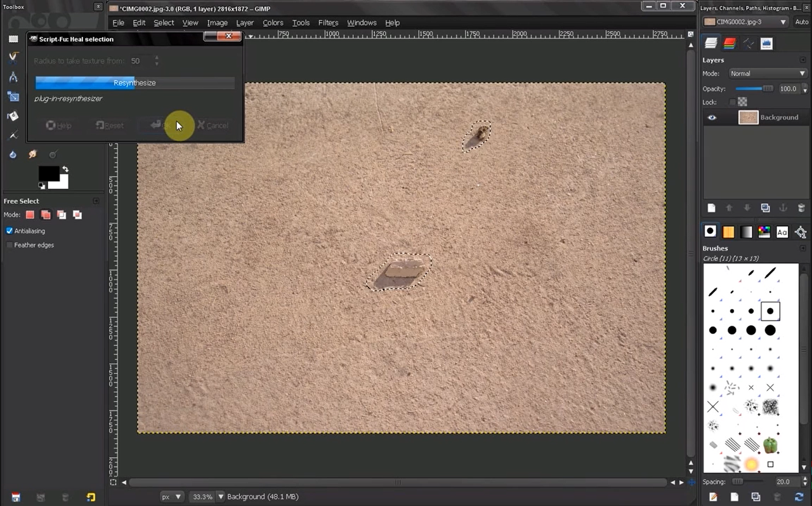
Task: Create a new layer with the blank page icon
Action: click(x=711, y=208)
